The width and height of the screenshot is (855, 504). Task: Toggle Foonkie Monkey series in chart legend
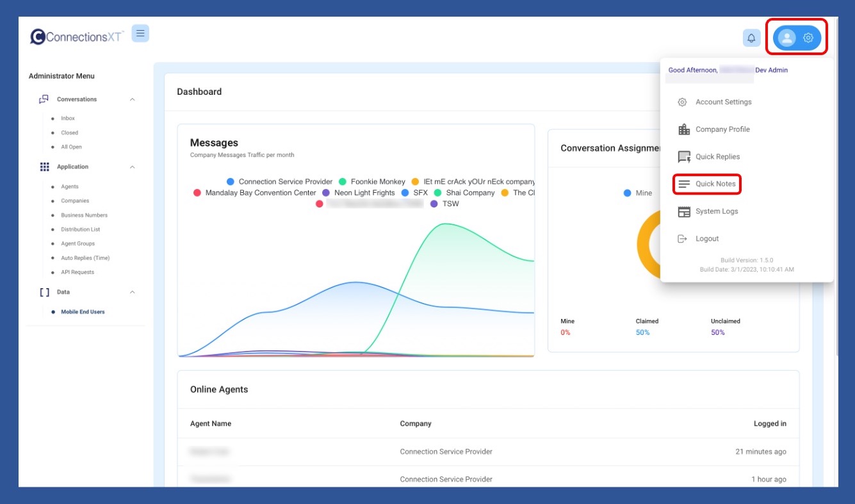point(371,182)
